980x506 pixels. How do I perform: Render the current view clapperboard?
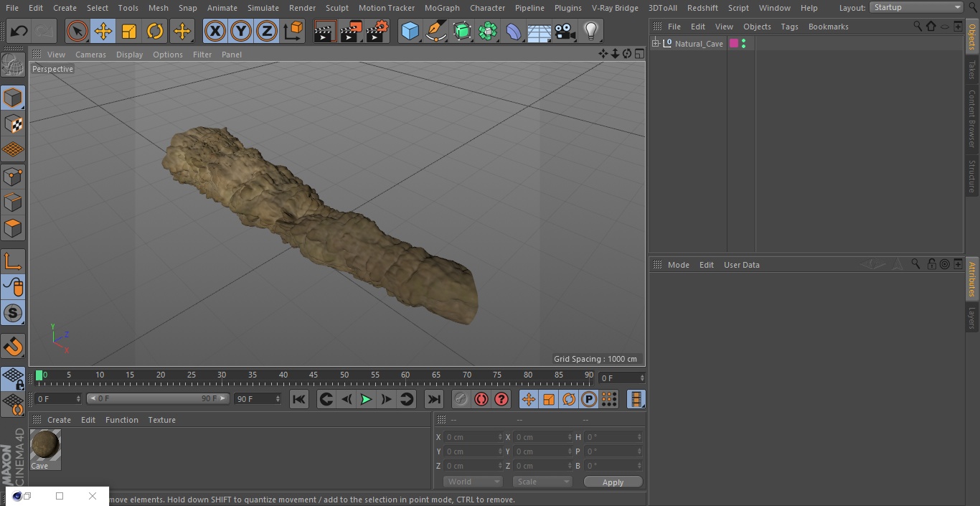325,32
